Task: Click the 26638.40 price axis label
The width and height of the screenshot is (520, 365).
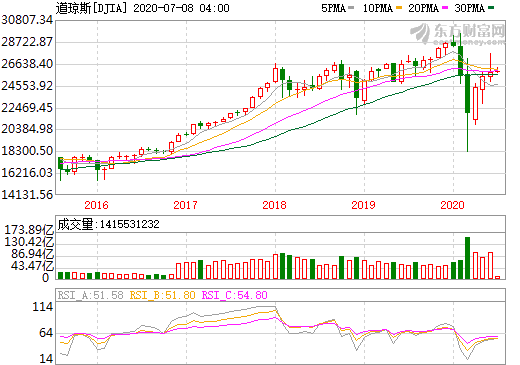Action: pyautogui.click(x=27, y=64)
